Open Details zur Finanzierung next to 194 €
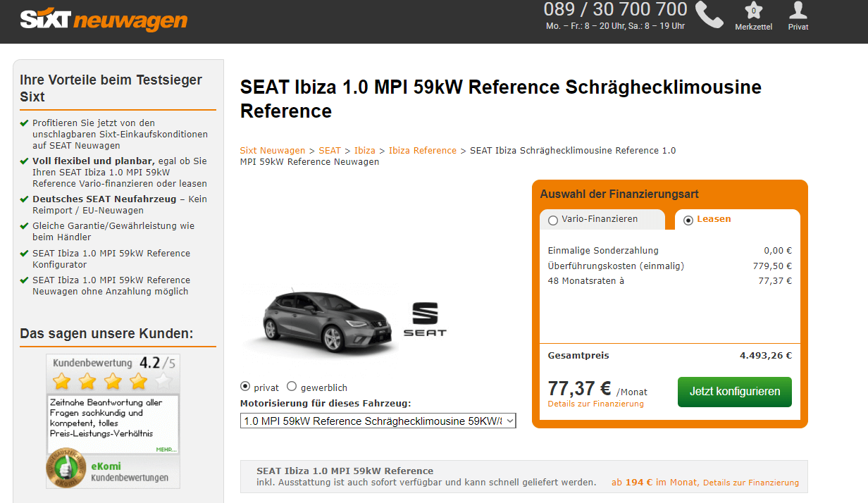Image resolution: width=868 pixels, height=503 pixels. (751, 483)
